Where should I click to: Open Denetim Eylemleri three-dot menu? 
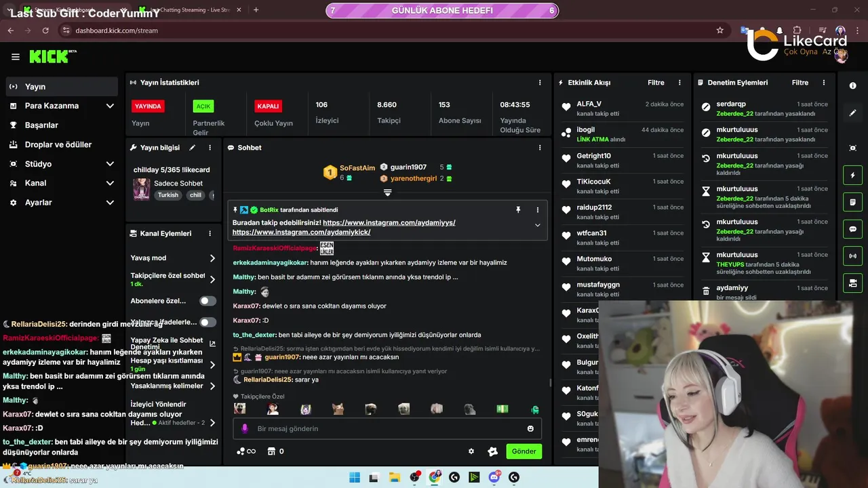click(824, 83)
